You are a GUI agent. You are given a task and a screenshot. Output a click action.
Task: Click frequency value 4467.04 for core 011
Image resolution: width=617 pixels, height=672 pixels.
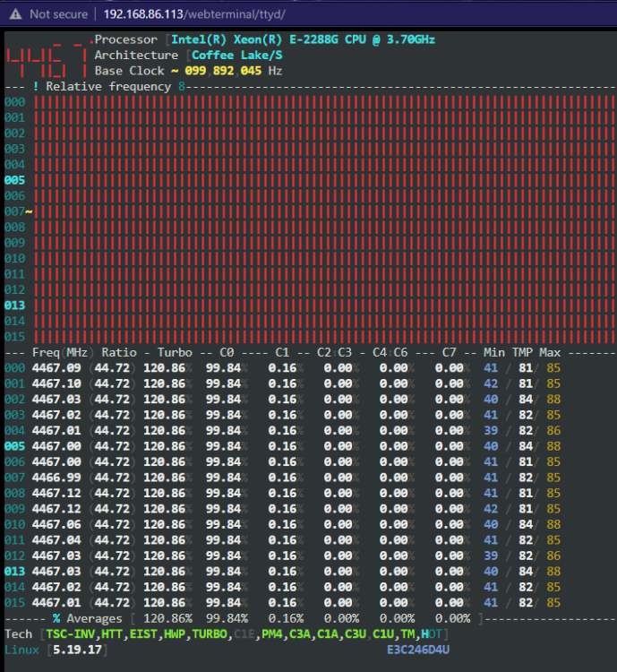point(56,540)
